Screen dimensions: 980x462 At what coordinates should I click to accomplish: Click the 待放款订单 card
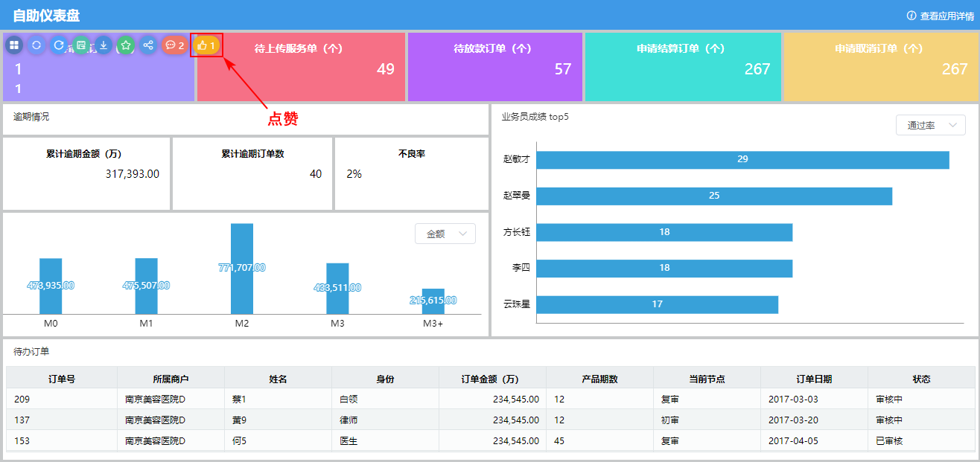click(494, 66)
